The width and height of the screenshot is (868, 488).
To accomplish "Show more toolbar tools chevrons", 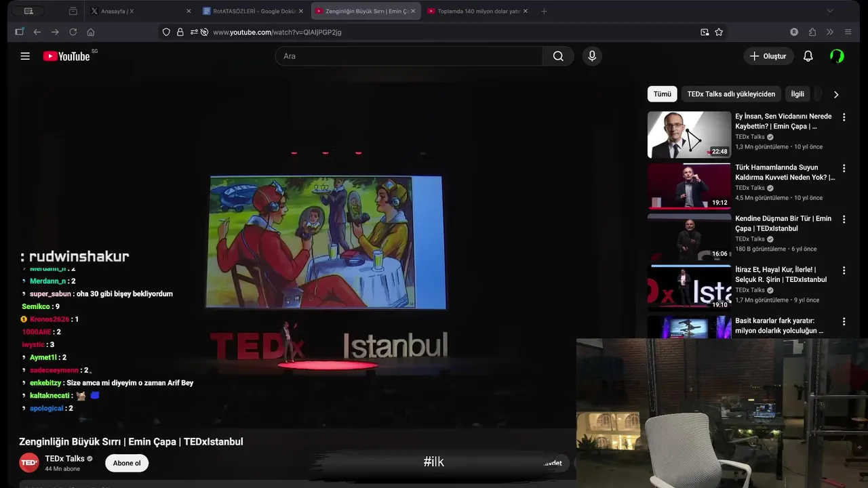I will [829, 32].
